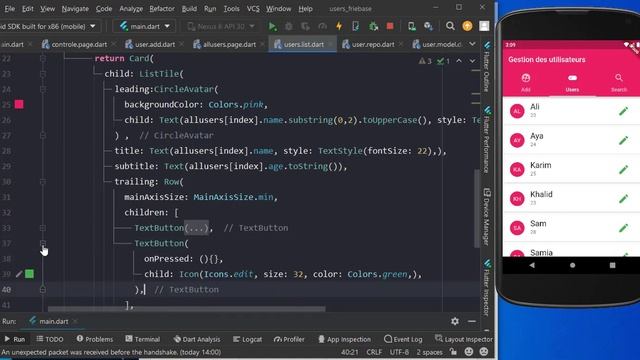Click the Profile app icon in toolbar
The width and height of the screenshot is (640, 360).
click(322, 27)
